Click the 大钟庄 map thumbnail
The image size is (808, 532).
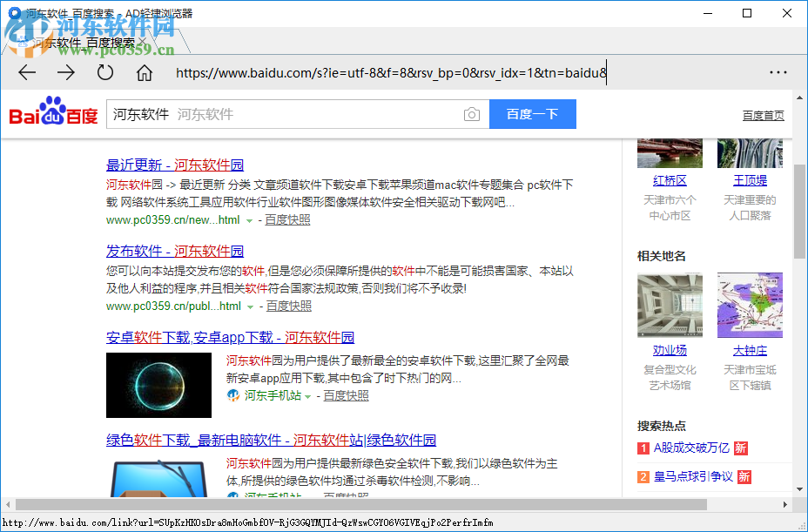click(750, 305)
